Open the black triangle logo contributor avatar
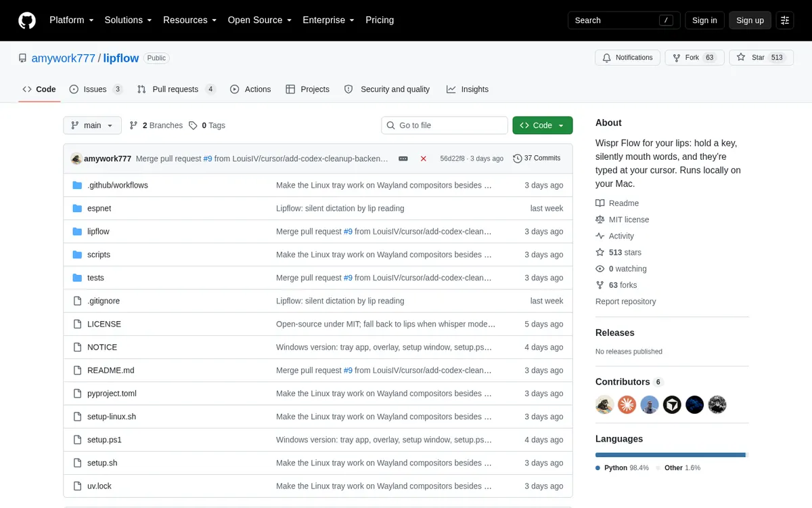Viewport: 812px width, 508px height. pyautogui.click(x=672, y=405)
